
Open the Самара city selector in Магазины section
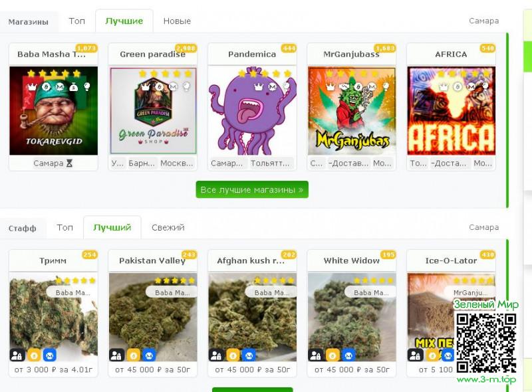484,21
